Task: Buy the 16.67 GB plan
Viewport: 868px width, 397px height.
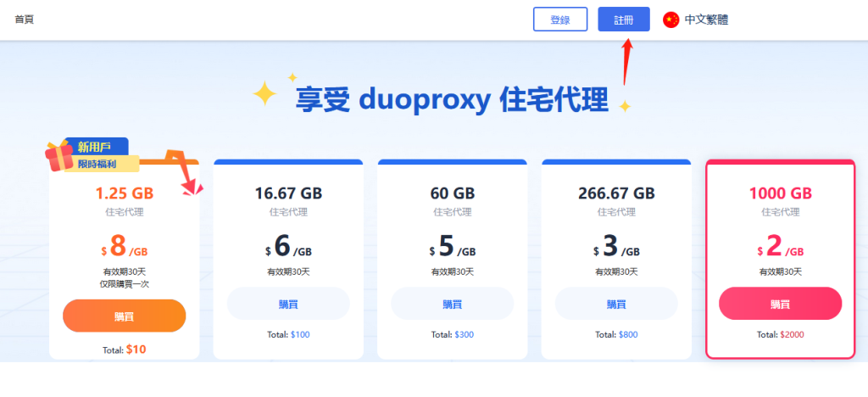Action: click(288, 304)
